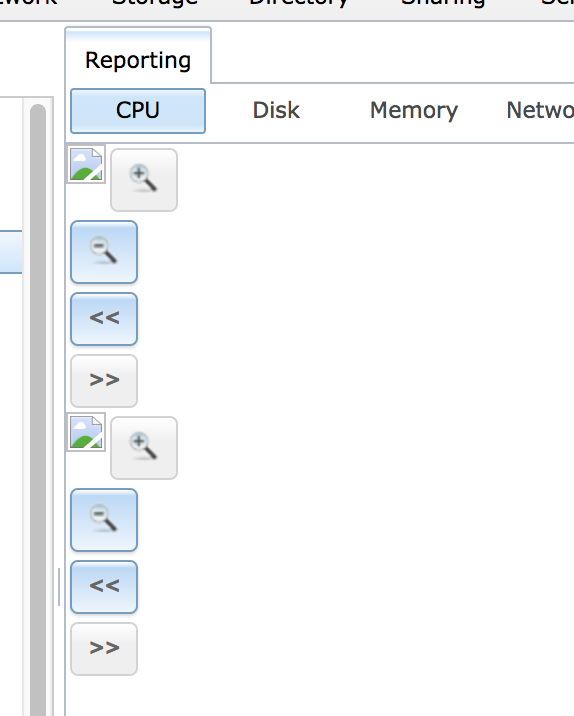Image resolution: width=574 pixels, height=716 pixels.
Task: Zoom in on the lower CPU graph
Action: [144, 448]
